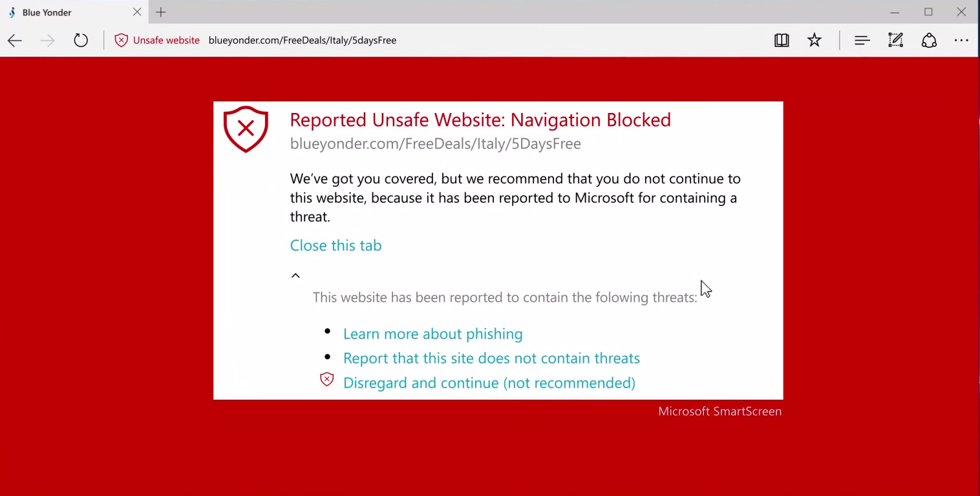Viewport: 980px width, 496px height.
Task: Report that this site does not contain threats
Action: (x=491, y=358)
